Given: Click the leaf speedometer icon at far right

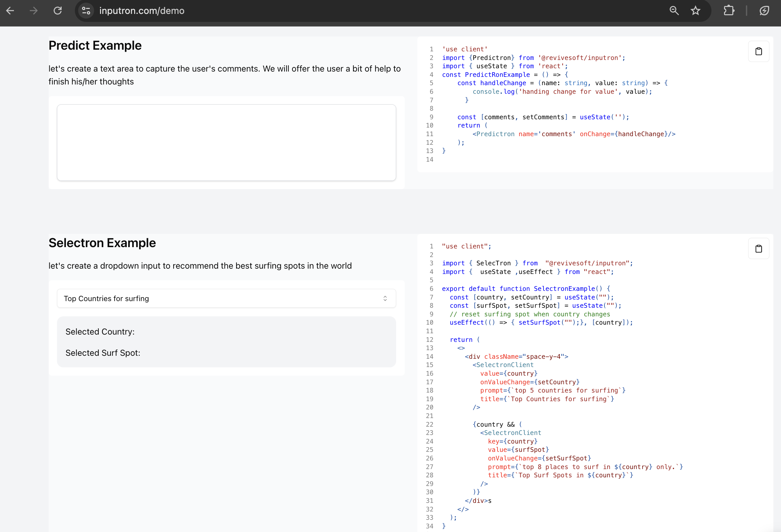Looking at the screenshot, I should (x=764, y=11).
